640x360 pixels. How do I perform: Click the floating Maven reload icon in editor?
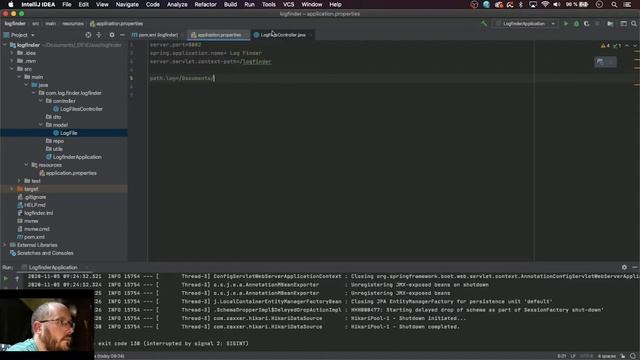click(x=600, y=62)
